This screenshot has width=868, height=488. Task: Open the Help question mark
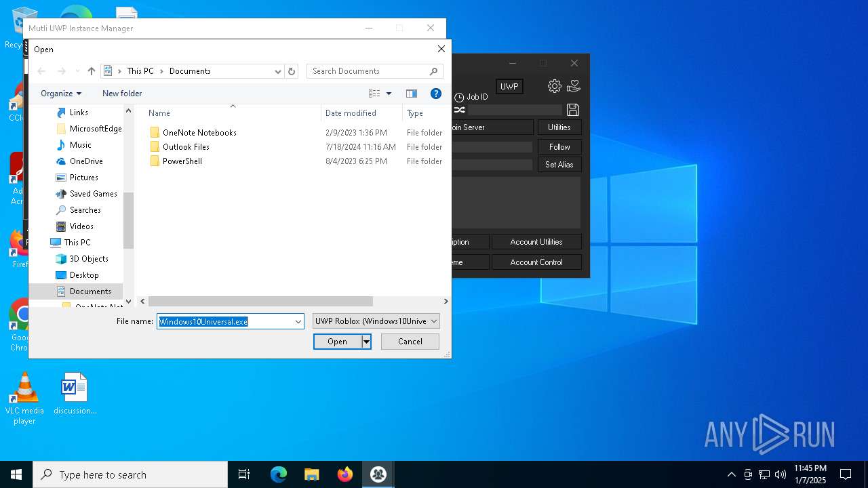tap(436, 94)
